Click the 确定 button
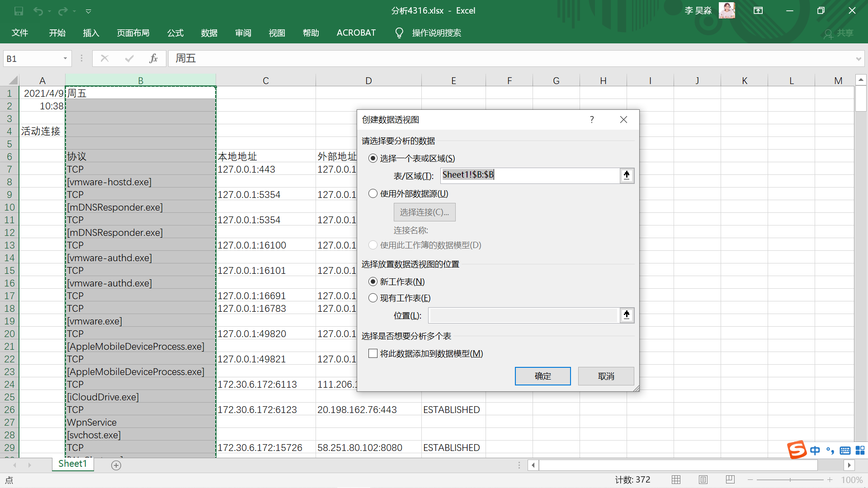This screenshot has height=488, width=868. pos(542,376)
